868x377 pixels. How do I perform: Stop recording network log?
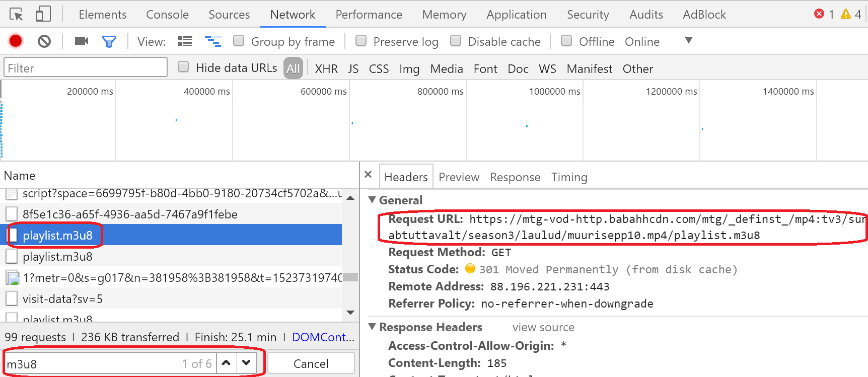click(x=16, y=41)
